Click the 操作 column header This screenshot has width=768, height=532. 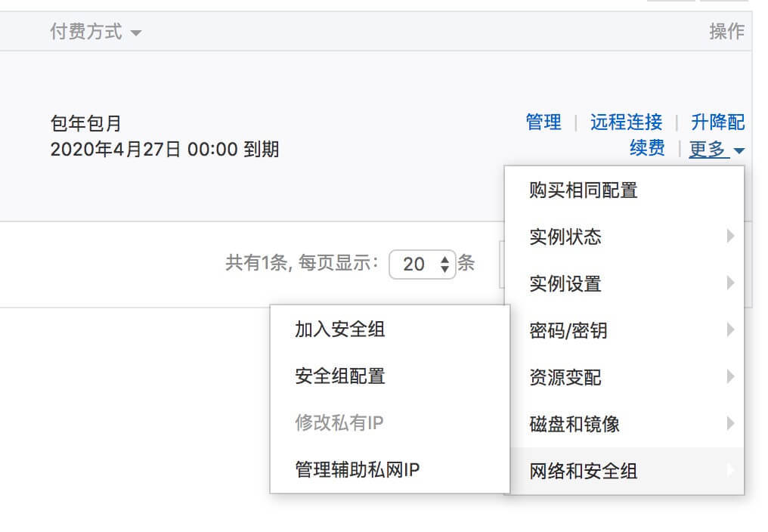(727, 31)
